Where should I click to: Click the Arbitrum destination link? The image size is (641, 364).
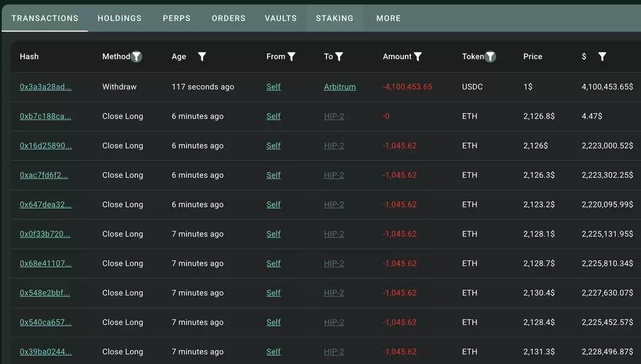340,87
